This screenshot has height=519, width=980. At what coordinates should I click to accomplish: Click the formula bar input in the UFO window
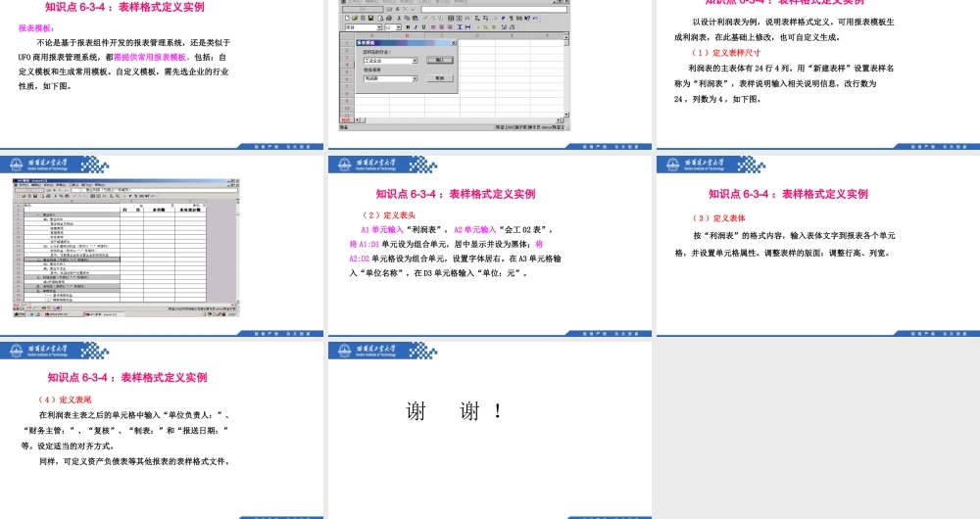pyautogui.click(x=494, y=10)
